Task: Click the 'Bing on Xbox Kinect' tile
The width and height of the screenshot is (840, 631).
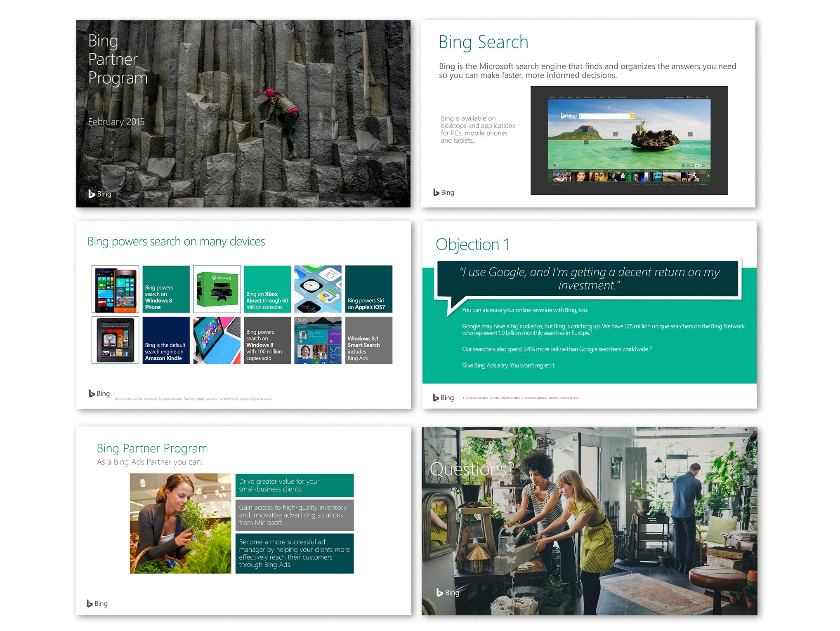Action: click(267, 289)
